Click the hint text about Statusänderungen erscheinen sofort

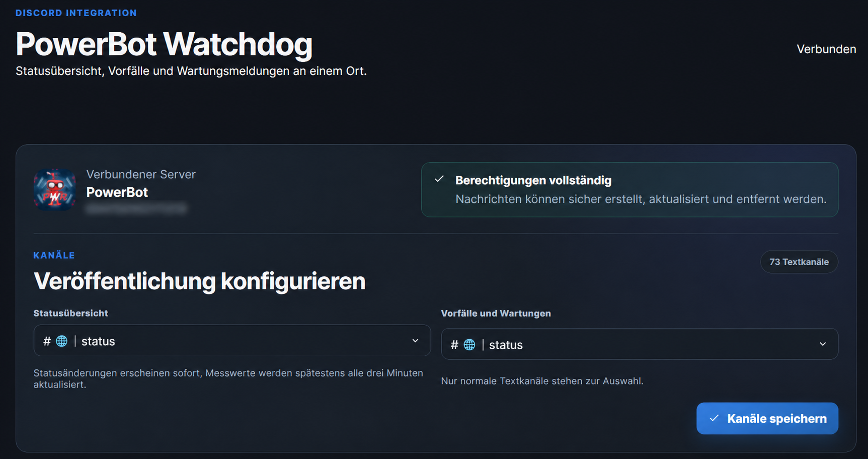pos(228,378)
